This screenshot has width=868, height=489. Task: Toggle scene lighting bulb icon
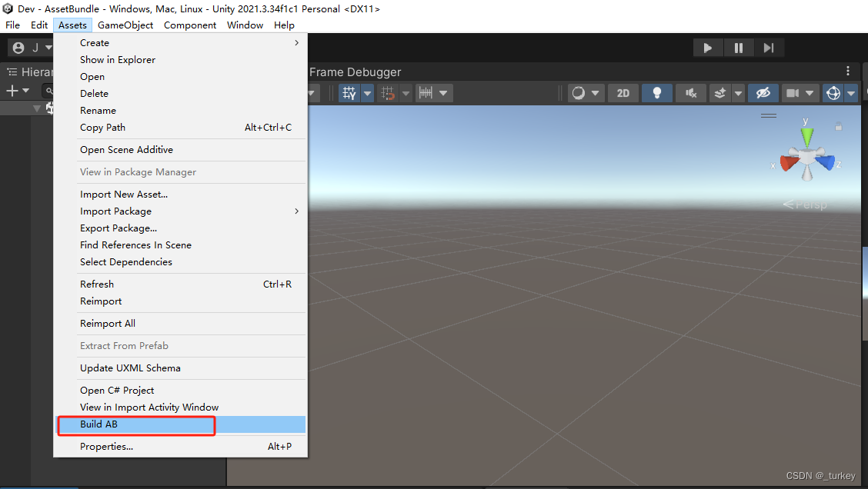pos(656,92)
